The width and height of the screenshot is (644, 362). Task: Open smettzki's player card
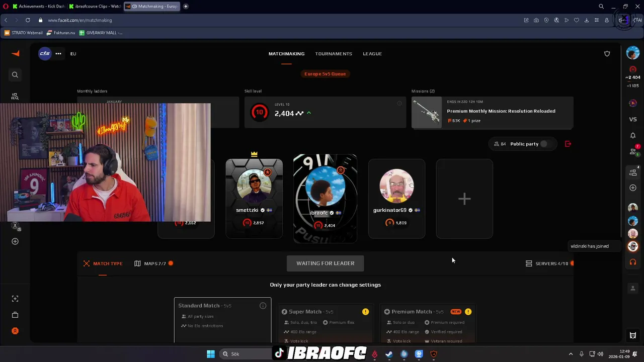click(x=254, y=199)
